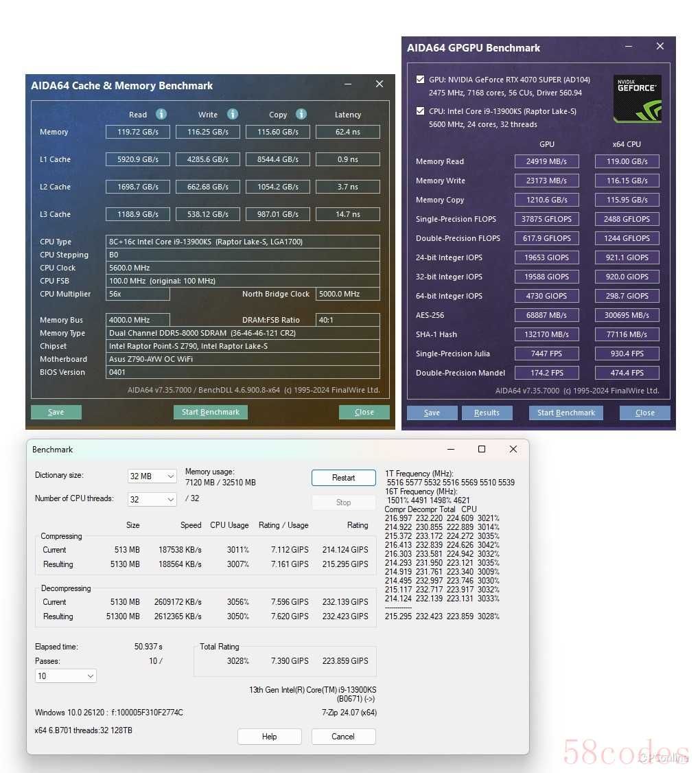Click the NVIDIA GeForce logo image

pos(637,99)
